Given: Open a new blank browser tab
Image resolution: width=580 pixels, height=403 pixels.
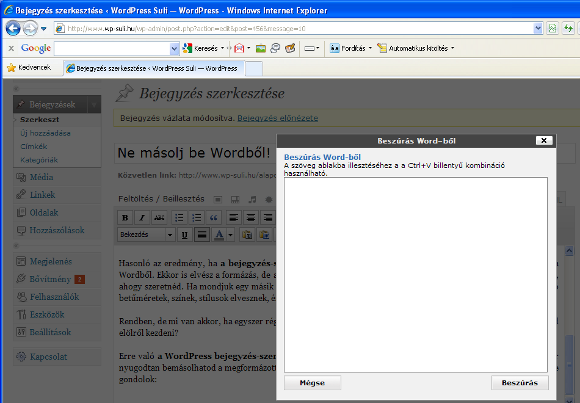Looking at the screenshot, I should coord(254,69).
